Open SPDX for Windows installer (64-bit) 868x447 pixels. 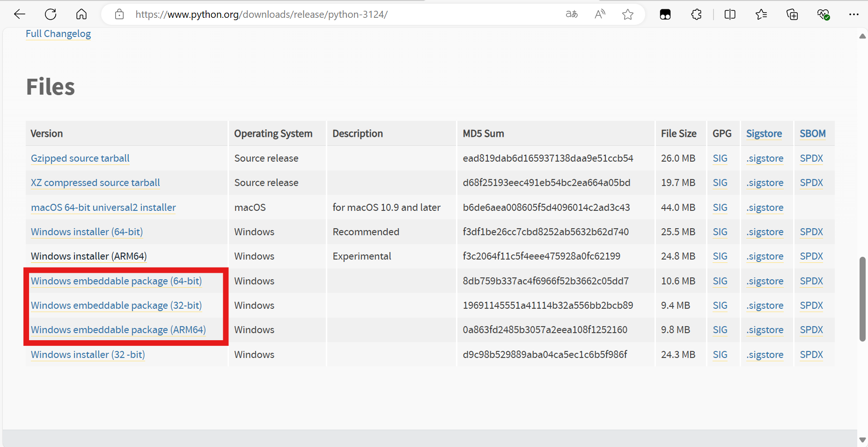point(811,232)
